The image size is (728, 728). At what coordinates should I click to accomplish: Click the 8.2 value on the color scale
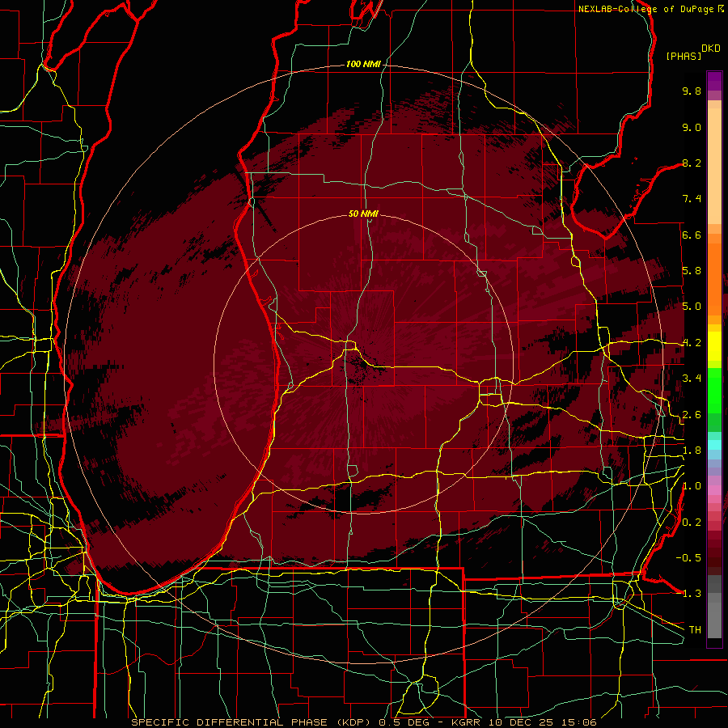point(692,163)
